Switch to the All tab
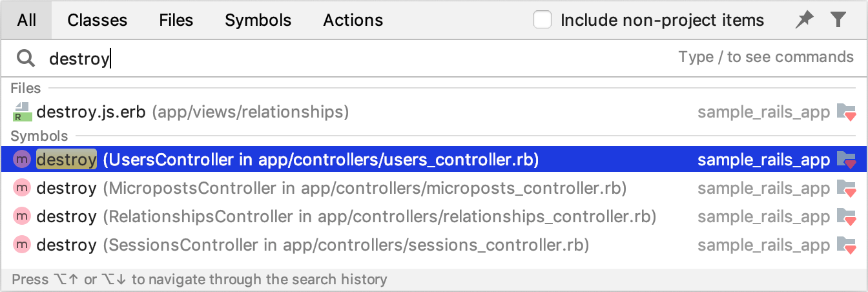Screen dimensions: 868x292 pos(26,20)
